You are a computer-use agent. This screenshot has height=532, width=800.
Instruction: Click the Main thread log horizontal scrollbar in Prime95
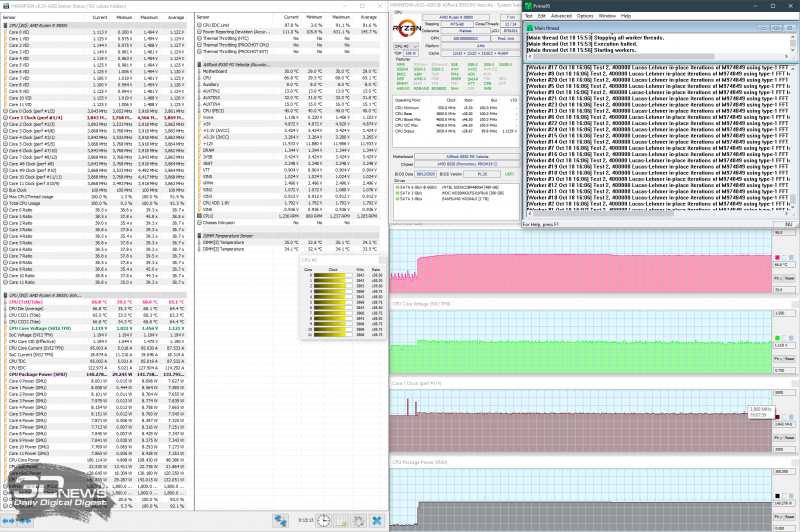657,57
